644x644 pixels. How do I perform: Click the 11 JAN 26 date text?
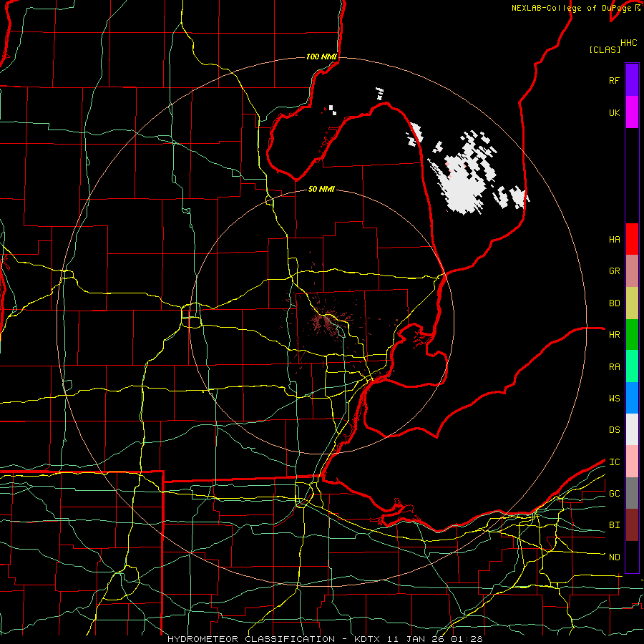417,639
